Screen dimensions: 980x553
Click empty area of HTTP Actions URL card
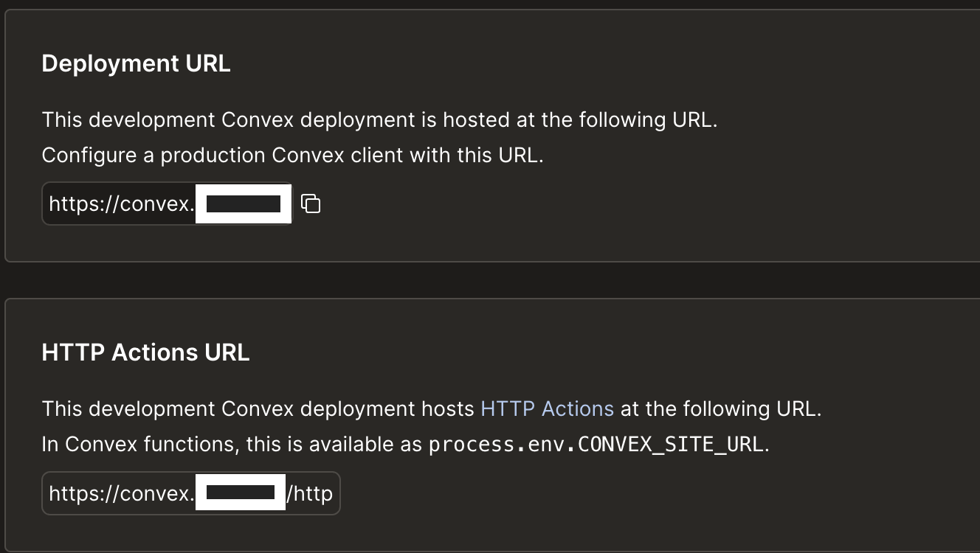click(664, 494)
